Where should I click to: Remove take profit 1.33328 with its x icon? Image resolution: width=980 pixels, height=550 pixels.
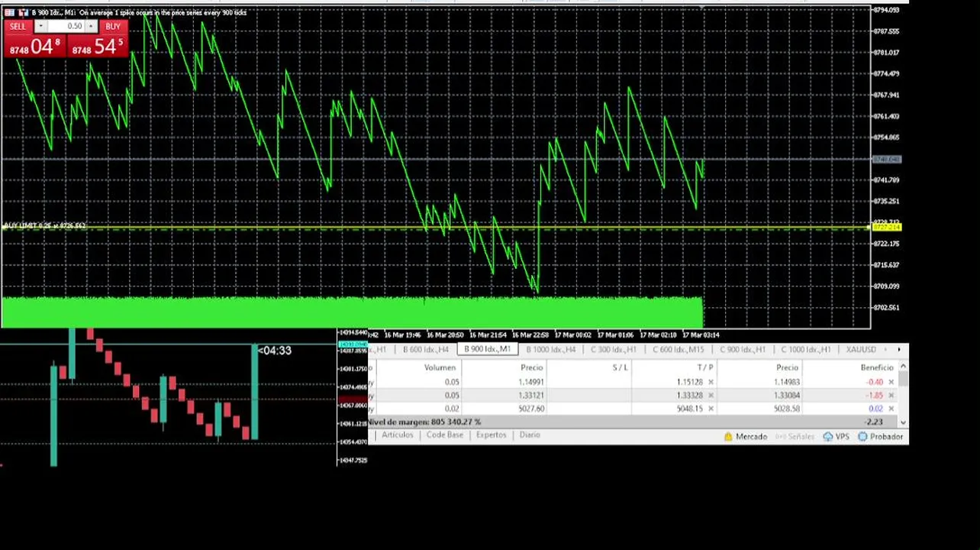click(711, 396)
